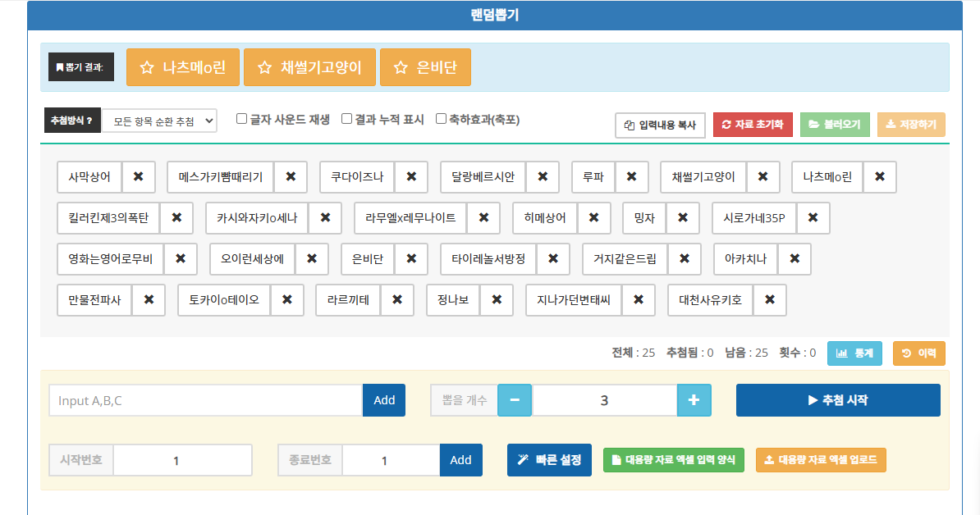Screen dimensions: 980x515
Task: Click the Input A,B,C text field
Action: pyautogui.click(x=205, y=400)
